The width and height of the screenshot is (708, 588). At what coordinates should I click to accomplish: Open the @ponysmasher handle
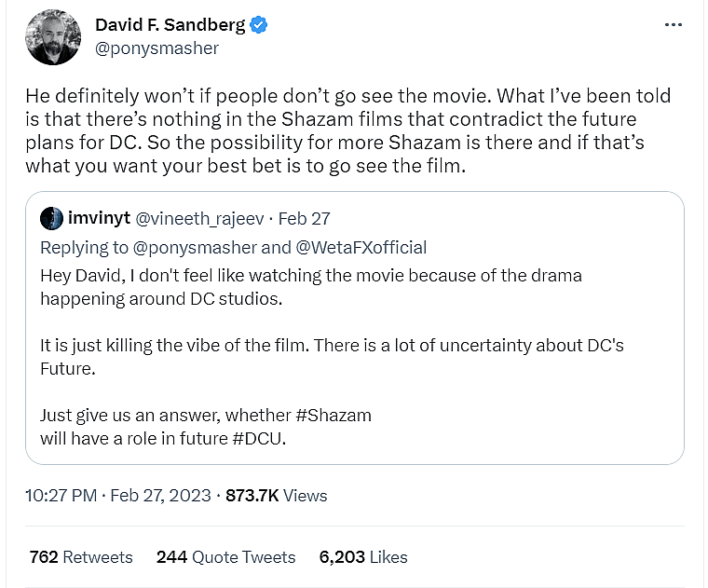[157, 48]
